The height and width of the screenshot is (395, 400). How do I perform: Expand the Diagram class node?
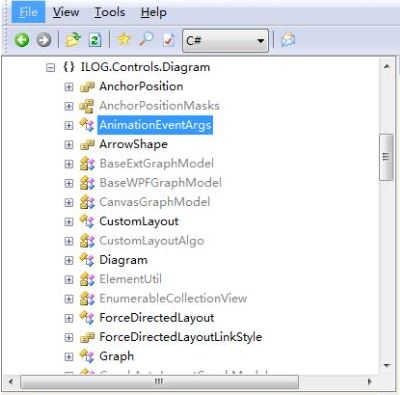point(69,260)
